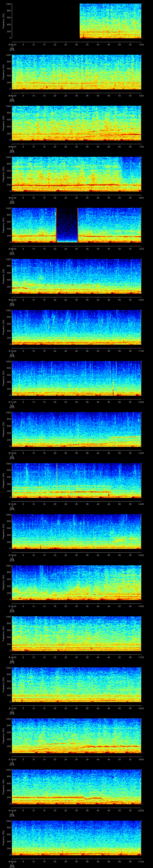Viewport: 153px width, 868px height.
Task: Click the "8:14:00" start time label
Action: (x=12, y=555)
